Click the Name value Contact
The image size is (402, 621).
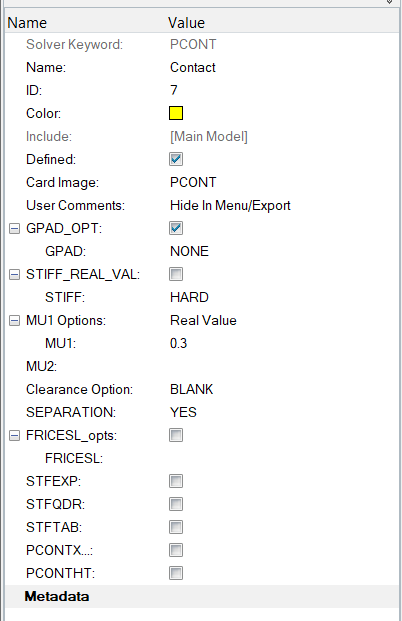[192, 67]
